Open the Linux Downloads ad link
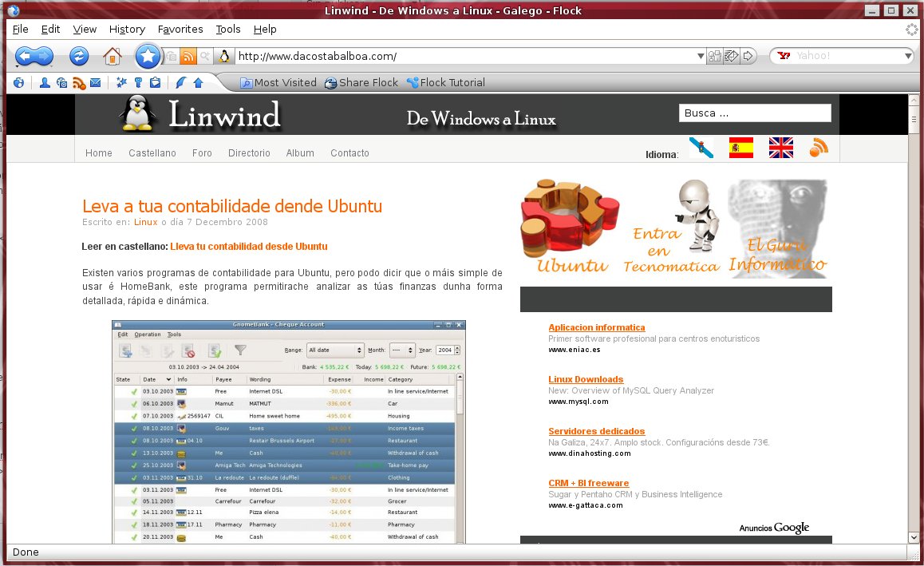Viewport: 924px width, 566px height. click(x=586, y=379)
